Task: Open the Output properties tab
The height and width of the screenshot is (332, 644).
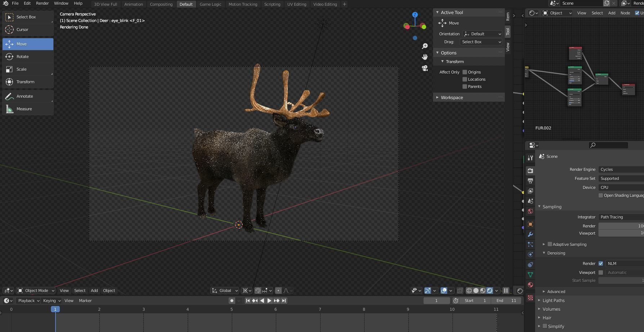Action: [x=530, y=181]
